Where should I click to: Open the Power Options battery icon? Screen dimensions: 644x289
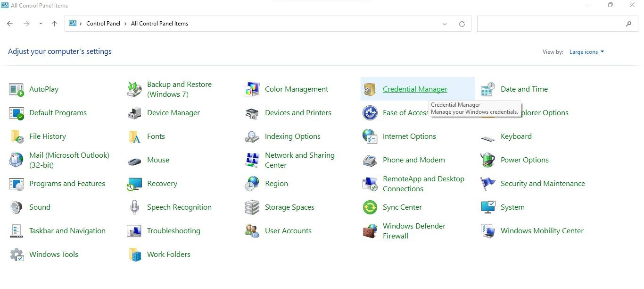[488, 160]
